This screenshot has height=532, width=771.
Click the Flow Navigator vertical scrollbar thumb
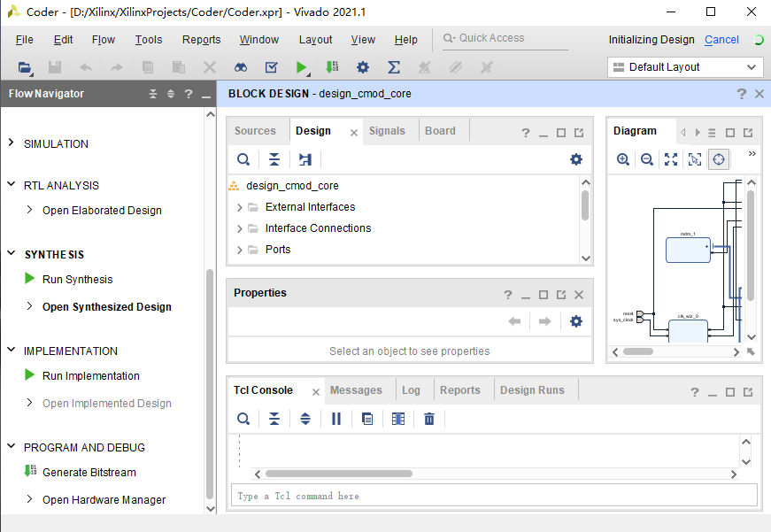(210, 384)
